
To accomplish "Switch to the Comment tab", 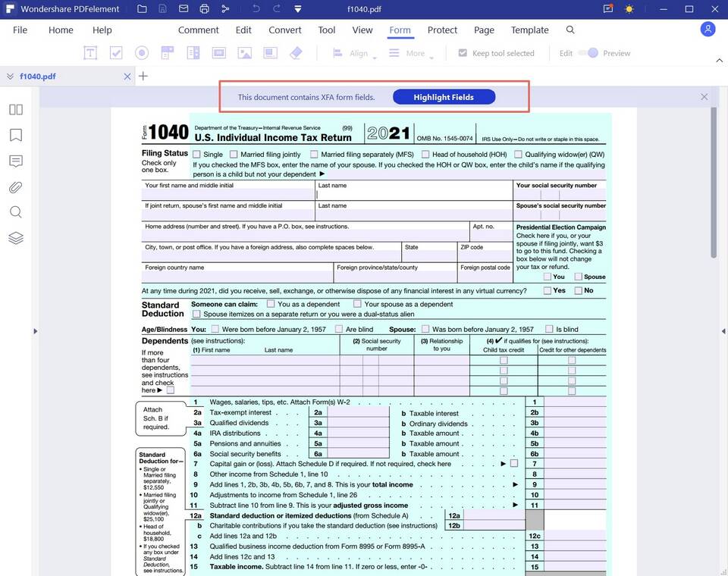I will 198,30.
